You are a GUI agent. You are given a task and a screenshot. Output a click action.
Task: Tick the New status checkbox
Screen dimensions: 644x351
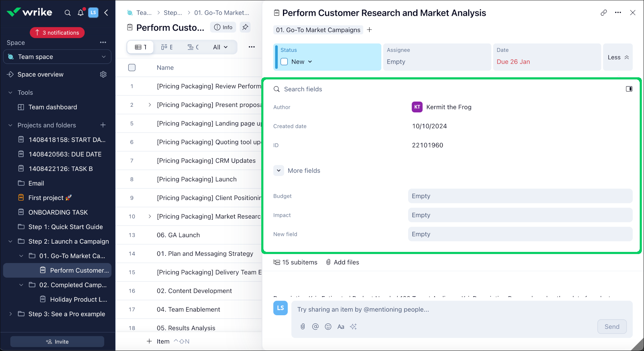point(284,62)
